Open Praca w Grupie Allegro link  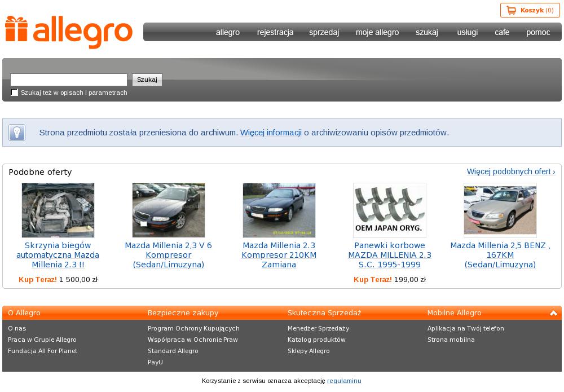tap(42, 340)
